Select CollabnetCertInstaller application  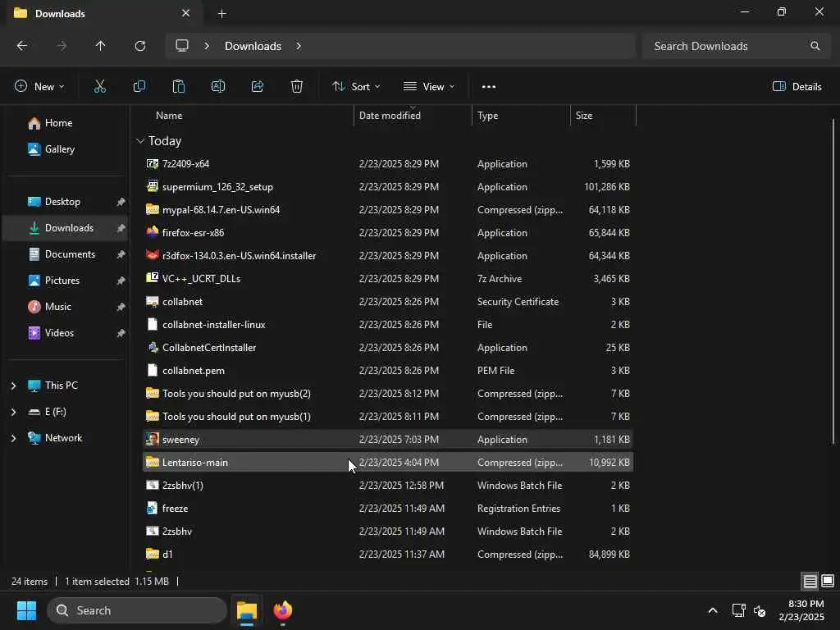209,347
